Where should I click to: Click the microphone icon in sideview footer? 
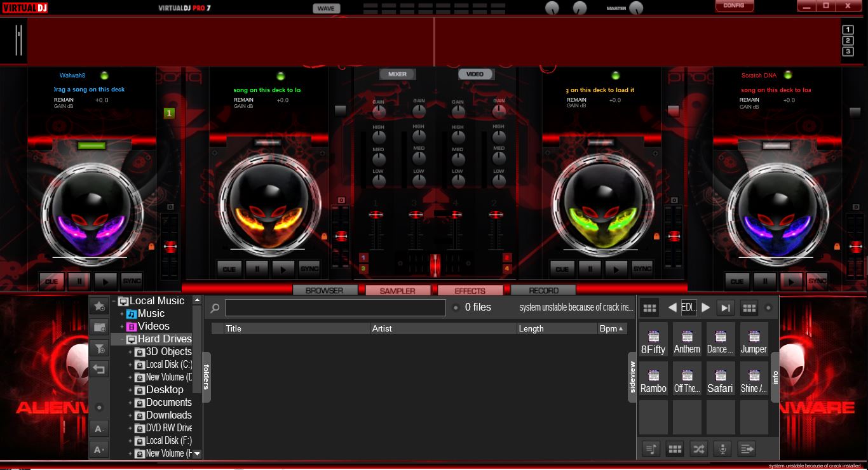click(x=722, y=449)
